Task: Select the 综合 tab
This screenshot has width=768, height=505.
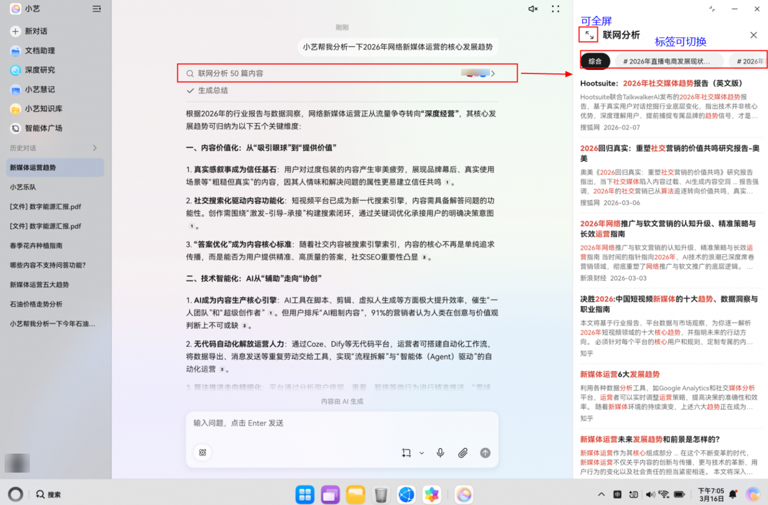Action: pyautogui.click(x=595, y=61)
